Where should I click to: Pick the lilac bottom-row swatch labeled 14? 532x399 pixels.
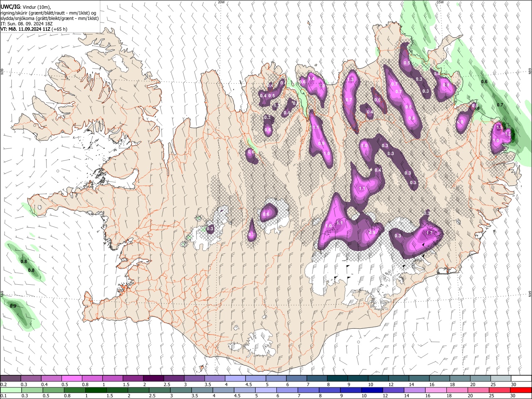[414, 390]
